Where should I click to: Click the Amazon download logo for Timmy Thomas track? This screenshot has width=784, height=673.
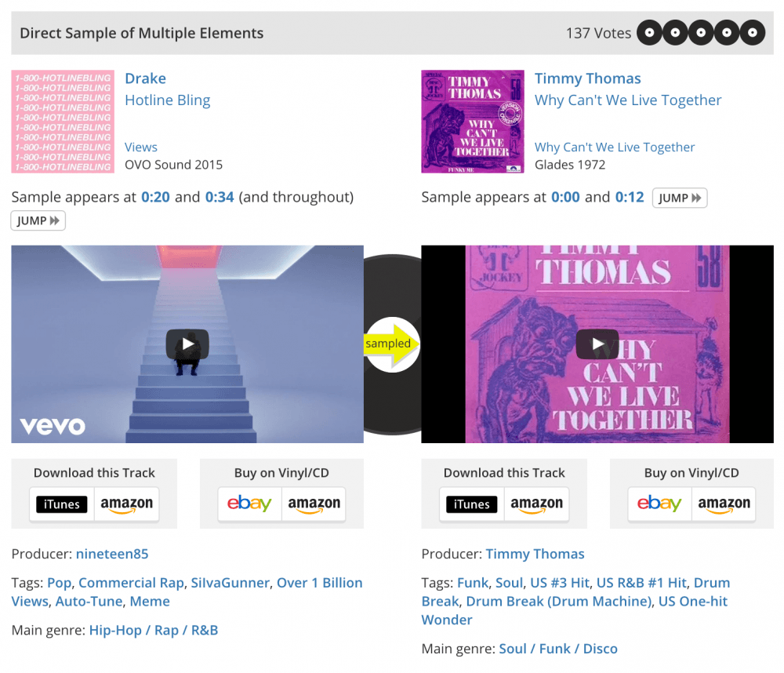point(536,504)
